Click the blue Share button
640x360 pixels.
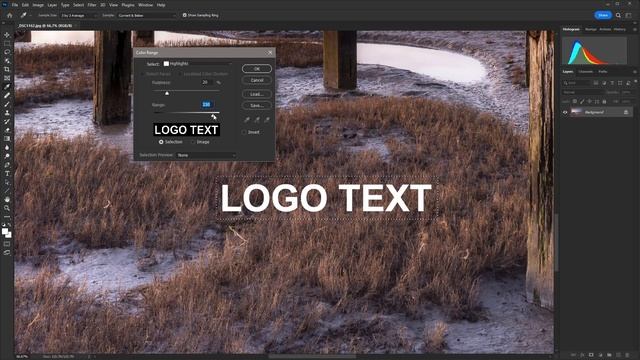click(603, 15)
